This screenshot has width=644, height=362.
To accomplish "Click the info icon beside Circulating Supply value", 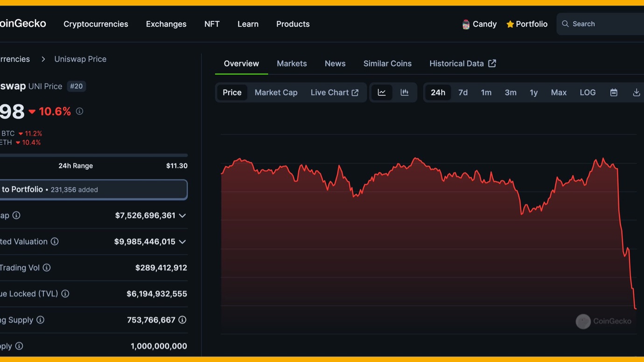I will click(x=182, y=320).
